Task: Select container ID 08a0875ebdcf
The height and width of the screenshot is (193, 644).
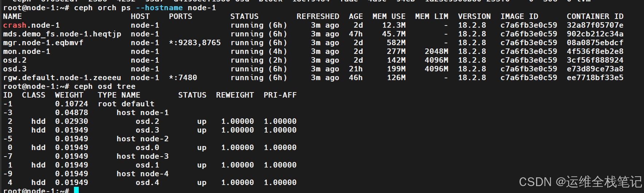Action: 595,43
